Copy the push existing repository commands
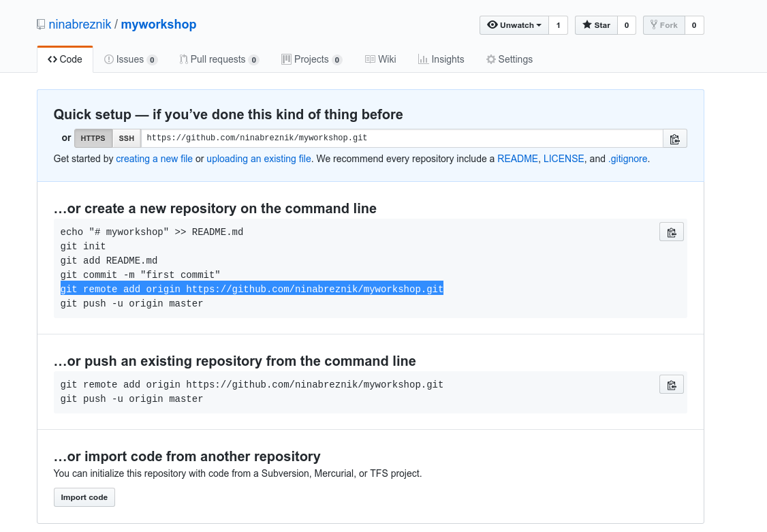This screenshot has height=532, width=767. [672, 385]
